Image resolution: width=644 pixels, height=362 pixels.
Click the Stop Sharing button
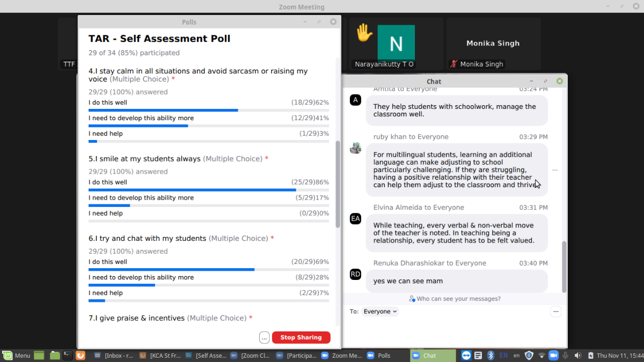tap(301, 337)
